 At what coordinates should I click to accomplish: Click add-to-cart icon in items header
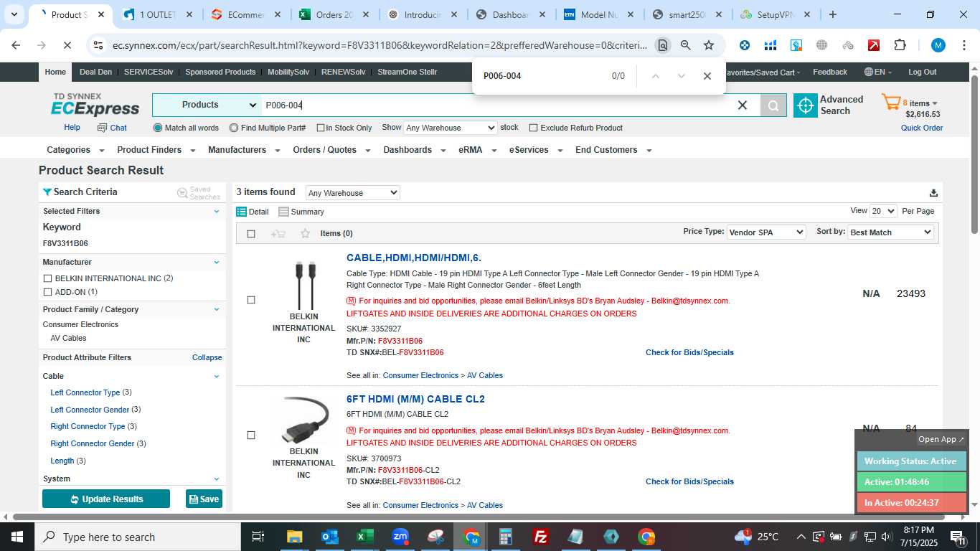[x=278, y=233]
